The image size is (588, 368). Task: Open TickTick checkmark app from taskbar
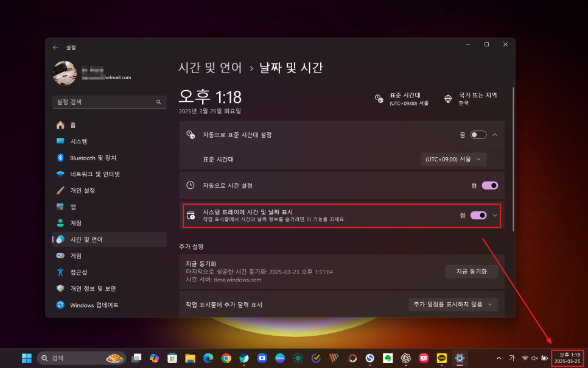[316, 358]
